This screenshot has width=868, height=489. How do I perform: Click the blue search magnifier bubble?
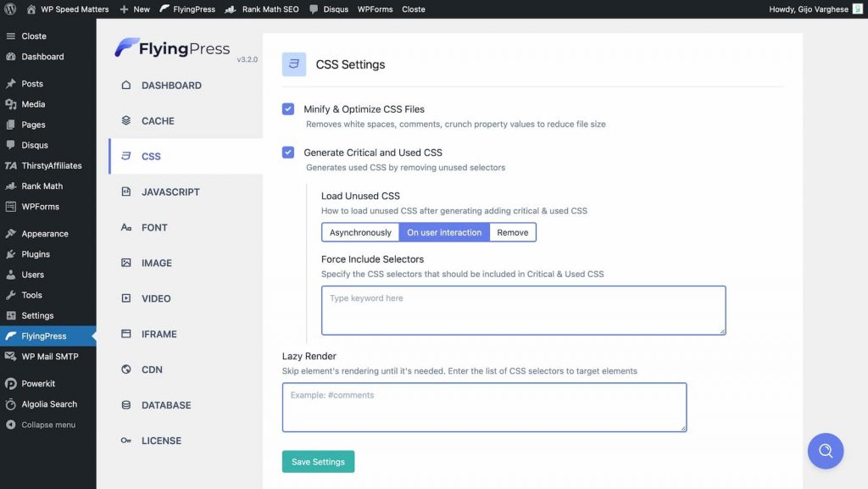(825, 451)
